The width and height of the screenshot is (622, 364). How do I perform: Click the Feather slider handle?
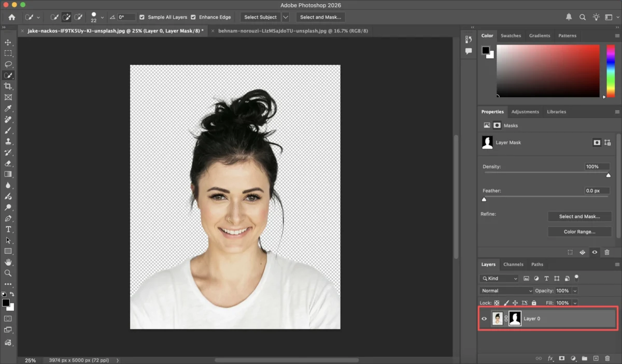pos(484,199)
